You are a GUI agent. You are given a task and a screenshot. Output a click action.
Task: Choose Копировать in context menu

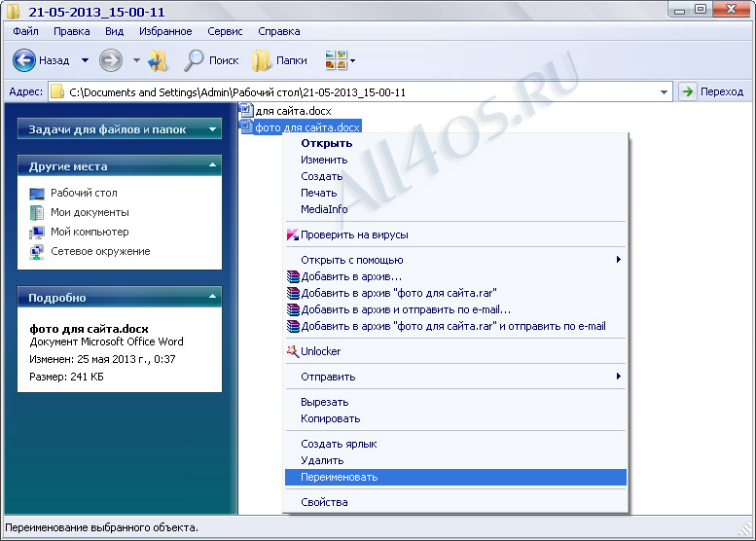click(455, 418)
